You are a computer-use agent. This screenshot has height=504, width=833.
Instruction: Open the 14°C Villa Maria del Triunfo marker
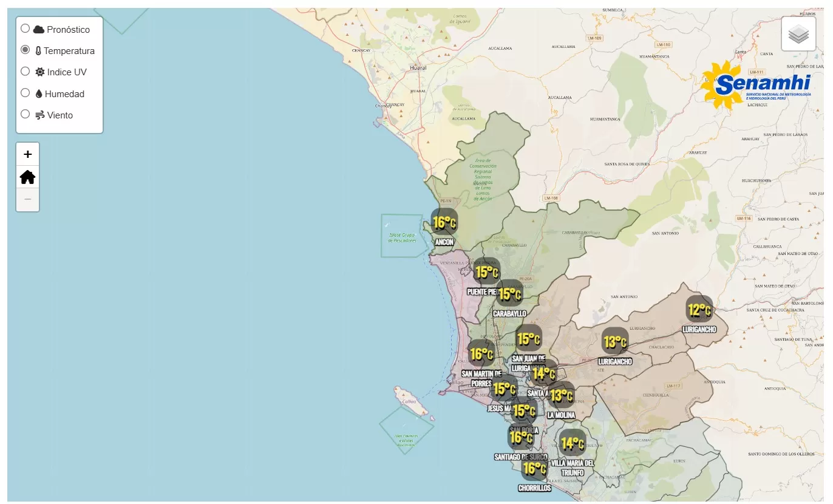572,443
